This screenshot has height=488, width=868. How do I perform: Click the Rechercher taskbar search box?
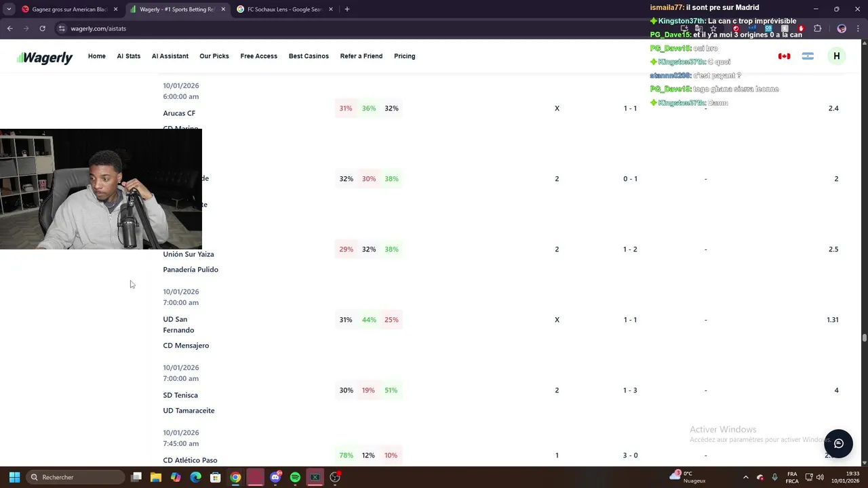[75, 477]
